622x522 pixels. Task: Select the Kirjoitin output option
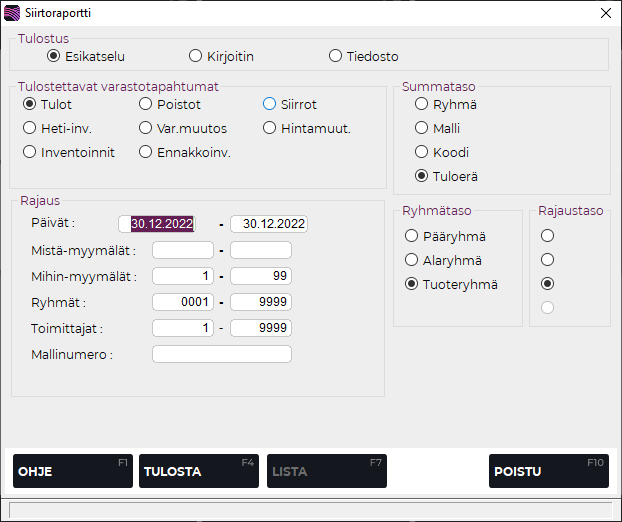click(196, 56)
